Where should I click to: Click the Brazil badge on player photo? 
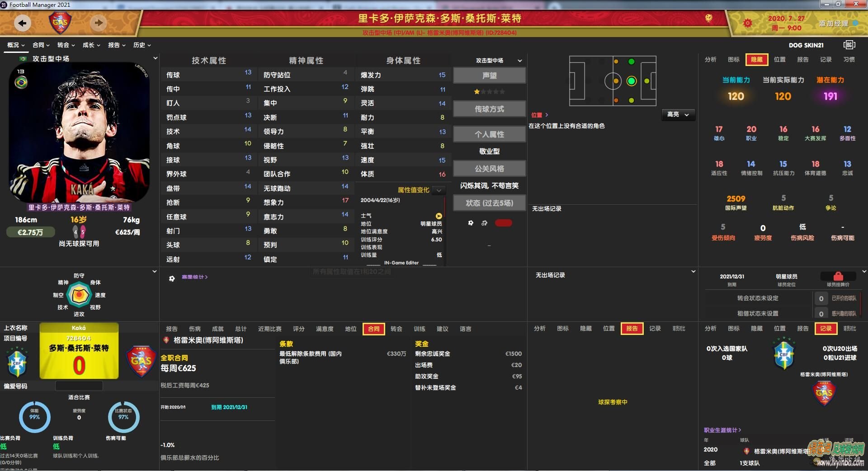pyautogui.click(x=21, y=82)
